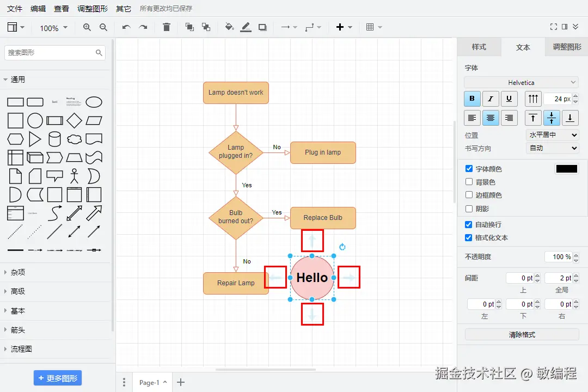Enable 边框颜色 checkbox

coord(469,195)
